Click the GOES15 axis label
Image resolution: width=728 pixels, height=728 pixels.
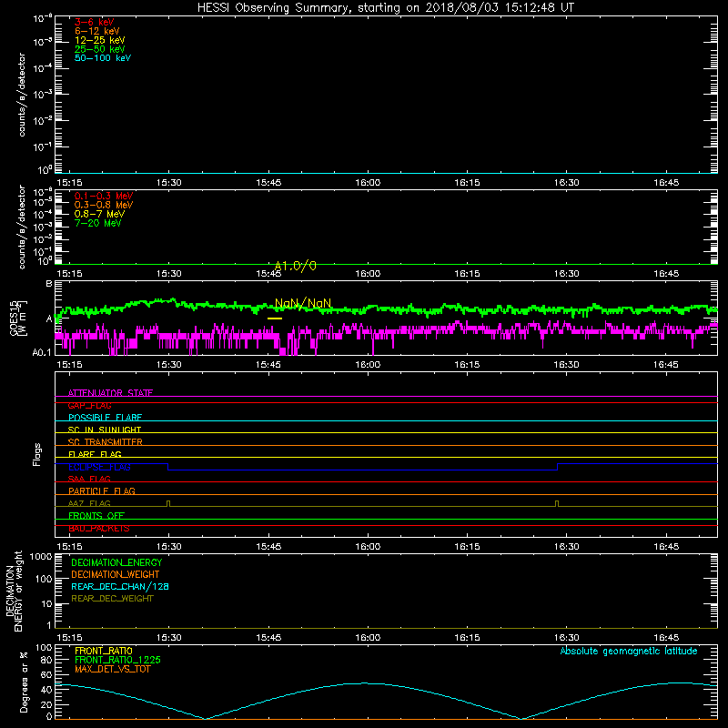click(x=15, y=318)
